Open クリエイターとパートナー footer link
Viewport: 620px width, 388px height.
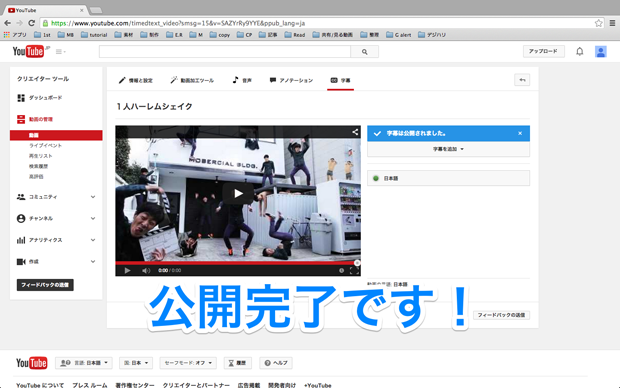pos(196,385)
